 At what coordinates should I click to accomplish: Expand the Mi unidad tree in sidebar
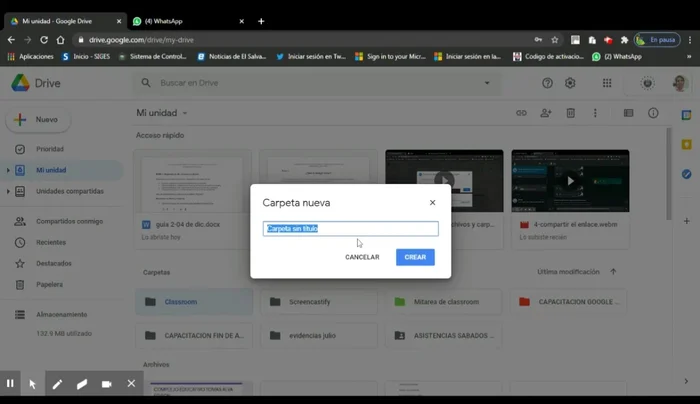pos(8,170)
